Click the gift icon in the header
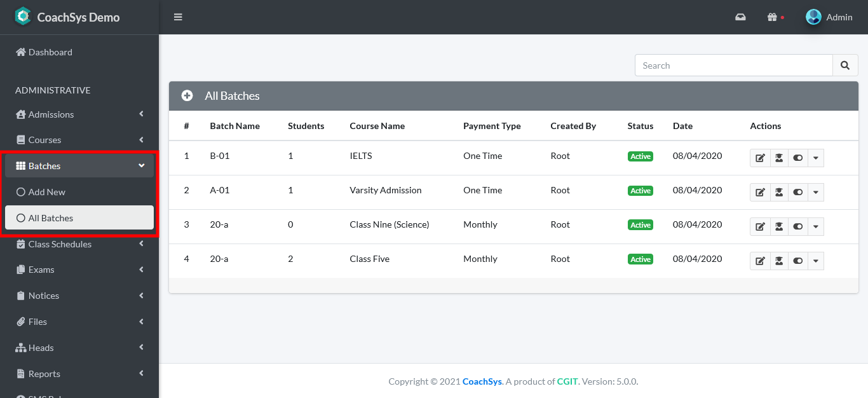This screenshot has width=868, height=398. coord(772,17)
